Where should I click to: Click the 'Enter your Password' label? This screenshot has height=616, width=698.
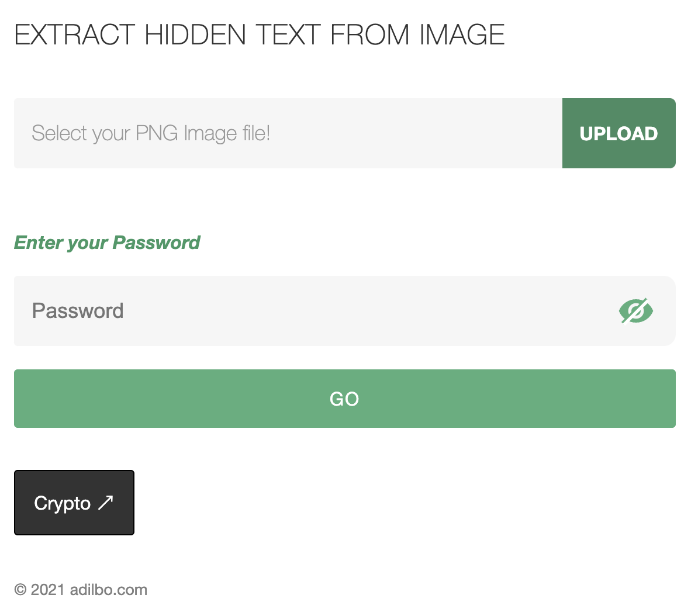pos(107,243)
